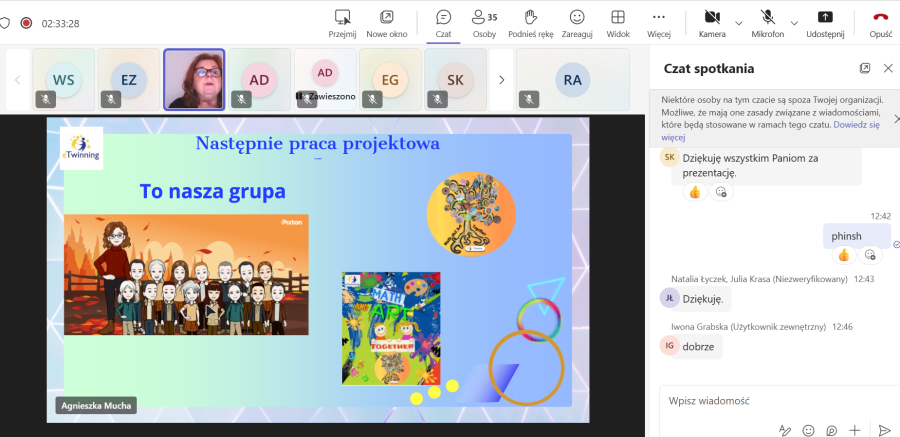Viewport: 900px width, 437px height.
Task: Toggle thumbs-up reaction on phinsh message
Action: [843, 255]
